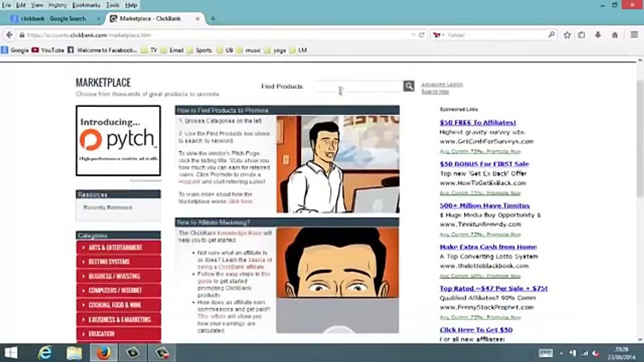Open the downloads arrow icon
The image size is (644, 362).
[598, 35]
